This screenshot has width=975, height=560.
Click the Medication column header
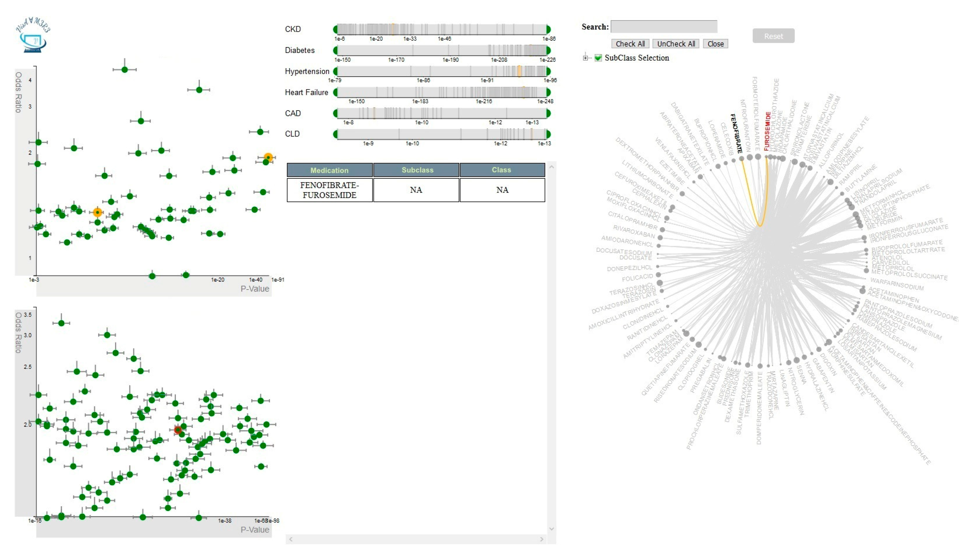coord(329,170)
